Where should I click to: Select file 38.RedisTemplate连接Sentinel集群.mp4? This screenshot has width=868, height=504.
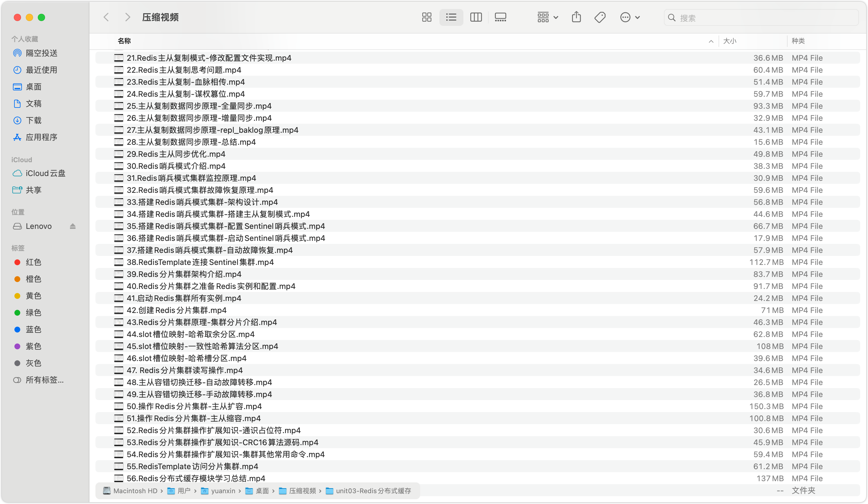tap(200, 262)
